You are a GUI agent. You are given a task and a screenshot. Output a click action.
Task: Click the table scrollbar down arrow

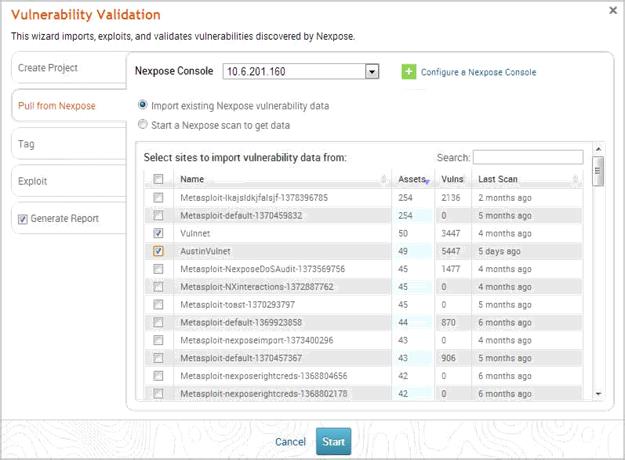(598, 395)
